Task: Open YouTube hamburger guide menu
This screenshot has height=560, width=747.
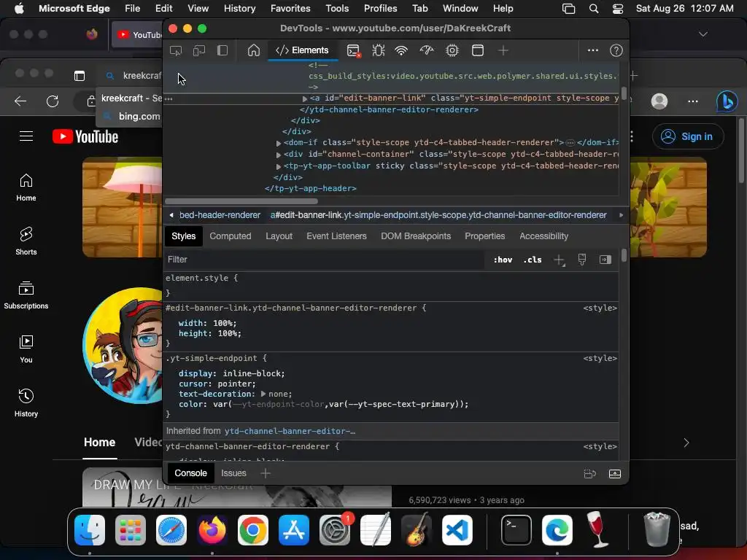Action: click(x=26, y=136)
